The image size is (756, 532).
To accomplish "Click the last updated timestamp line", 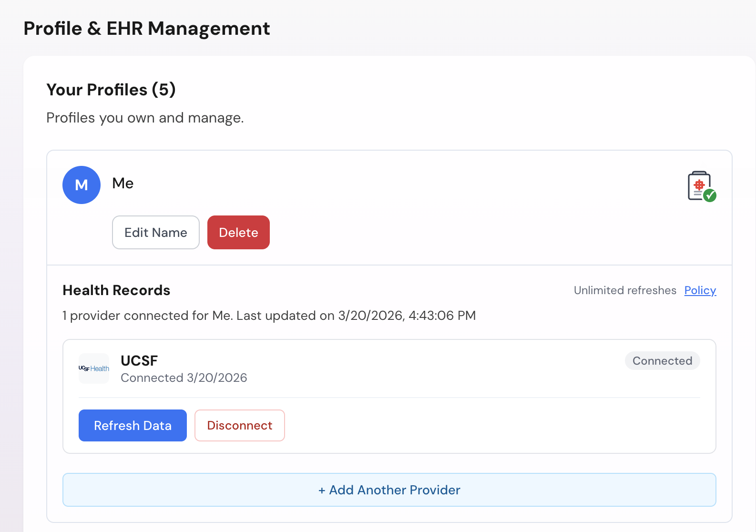I will [x=269, y=316].
